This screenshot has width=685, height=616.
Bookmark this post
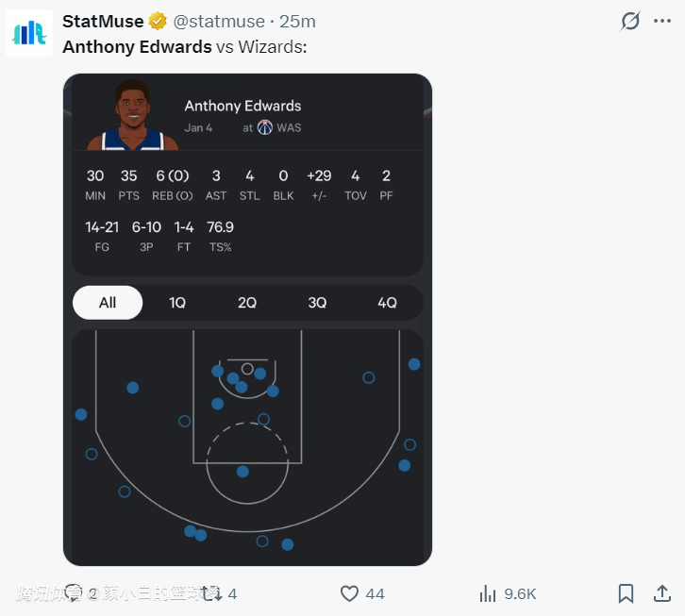click(626, 593)
